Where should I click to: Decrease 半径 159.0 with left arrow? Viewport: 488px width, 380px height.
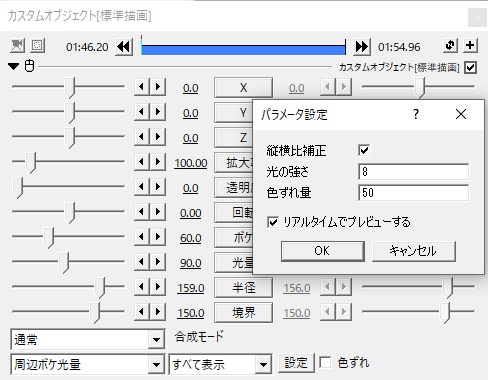pyautogui.click(x=142, y=287)
